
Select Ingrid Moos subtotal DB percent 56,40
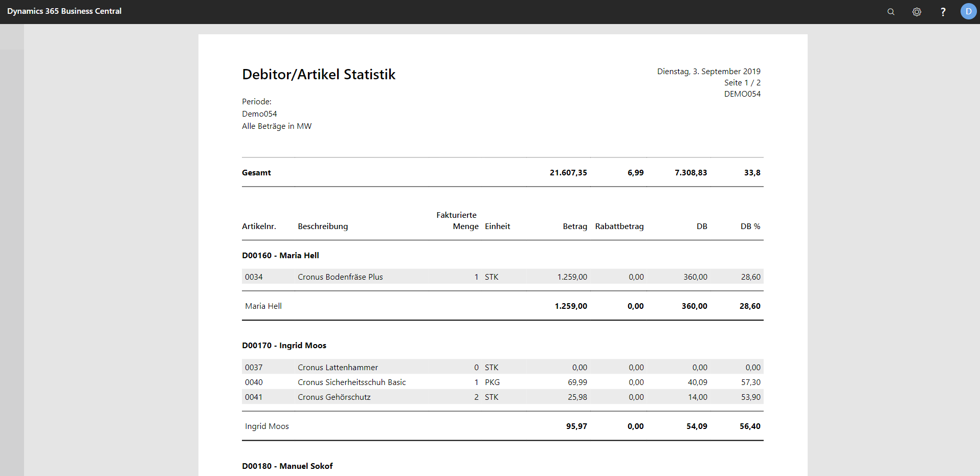(750, 426)
